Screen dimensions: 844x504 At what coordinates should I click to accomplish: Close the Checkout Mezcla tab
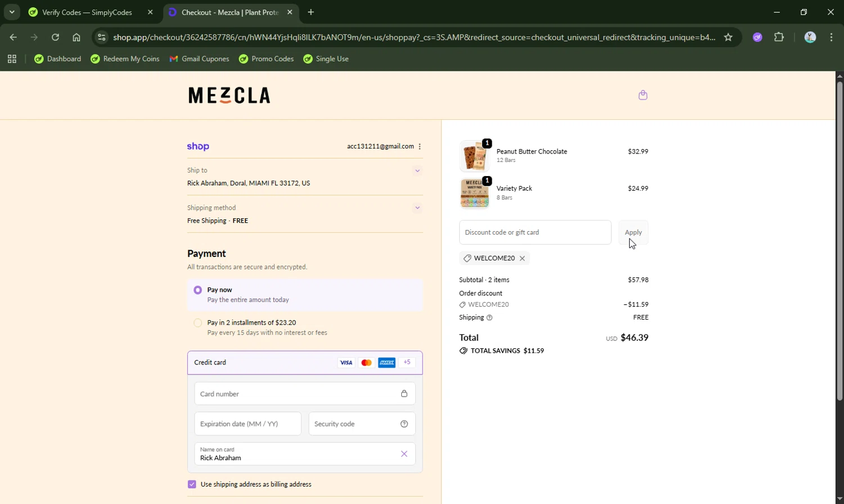(x=290, y=12)
